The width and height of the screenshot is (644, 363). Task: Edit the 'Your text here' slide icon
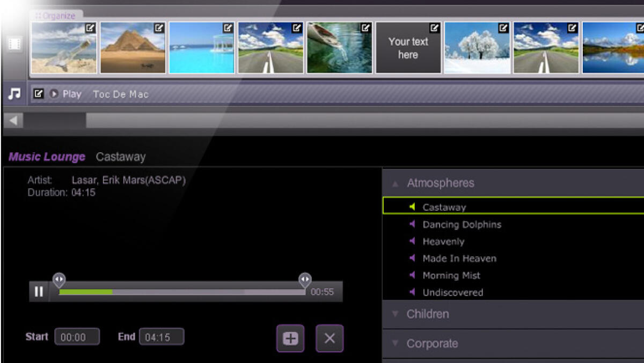pos(434,28)
